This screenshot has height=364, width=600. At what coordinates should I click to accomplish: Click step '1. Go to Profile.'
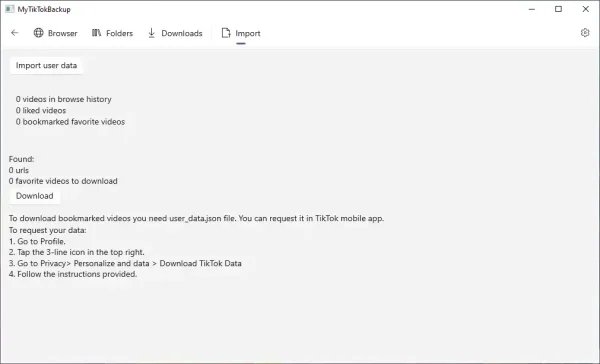pos(37,242)
